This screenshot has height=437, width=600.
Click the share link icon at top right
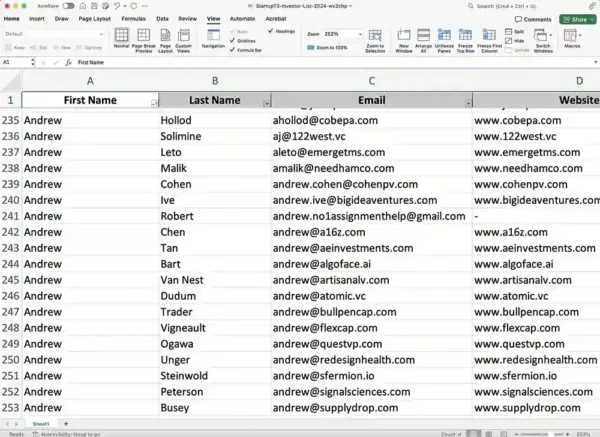pos(592,6)
